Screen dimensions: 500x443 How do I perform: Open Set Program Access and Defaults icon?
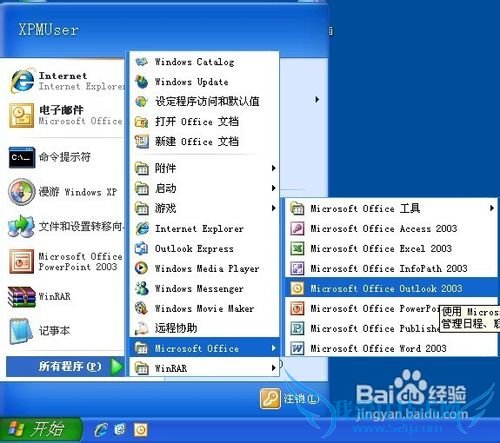(142, 101)
